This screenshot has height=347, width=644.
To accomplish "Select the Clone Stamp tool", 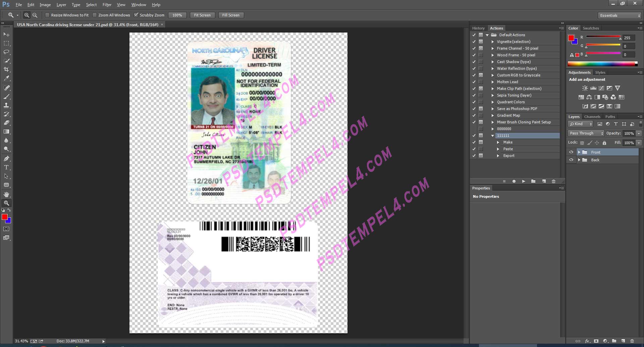I will click(7, 106).
